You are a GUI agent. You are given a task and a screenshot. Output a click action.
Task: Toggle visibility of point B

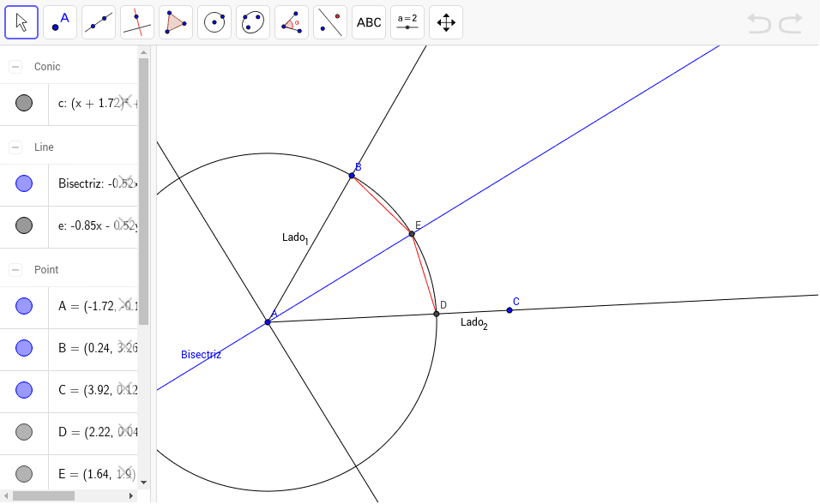click(x=24, y=348)
